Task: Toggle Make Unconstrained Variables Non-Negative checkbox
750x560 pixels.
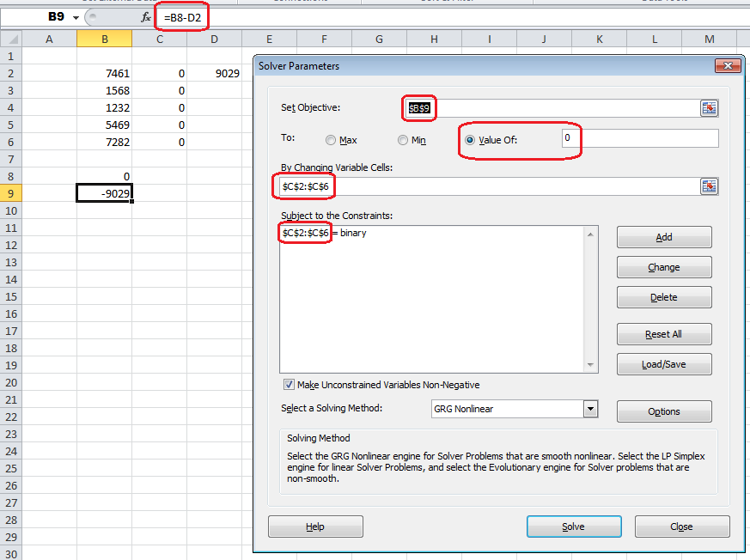Action: pyautogui.click(x=289, y=385)
